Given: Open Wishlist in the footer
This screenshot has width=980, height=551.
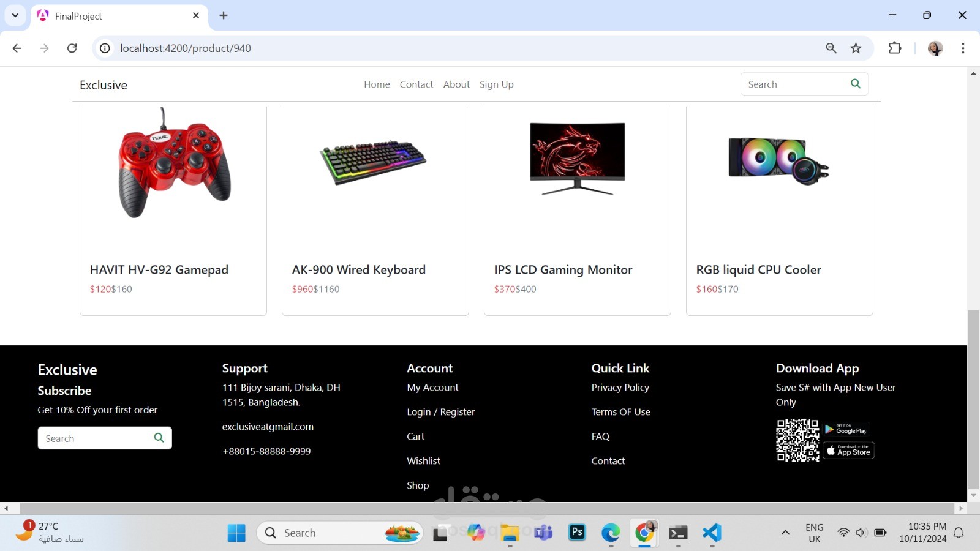Looking at the screenshot, I should pyautogui.click(x=424, y=461).
